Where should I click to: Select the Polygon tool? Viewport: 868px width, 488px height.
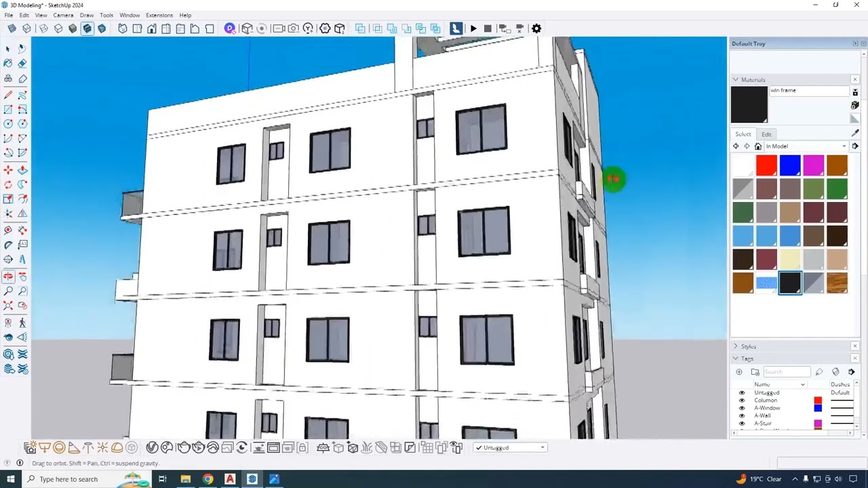22,124
